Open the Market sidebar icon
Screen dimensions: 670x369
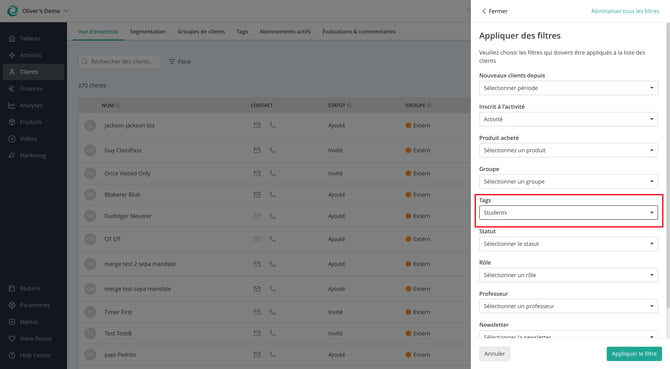pos(12,322)
